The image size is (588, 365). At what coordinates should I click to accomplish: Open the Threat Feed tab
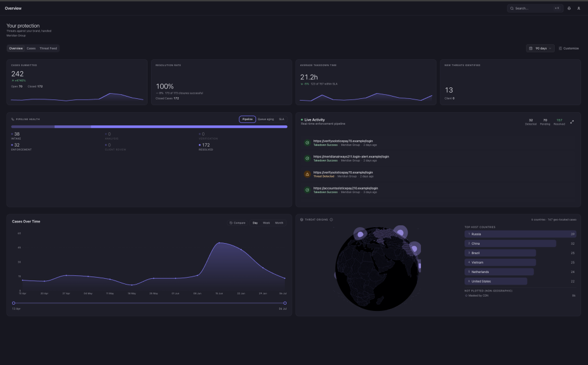pos(48,48)
